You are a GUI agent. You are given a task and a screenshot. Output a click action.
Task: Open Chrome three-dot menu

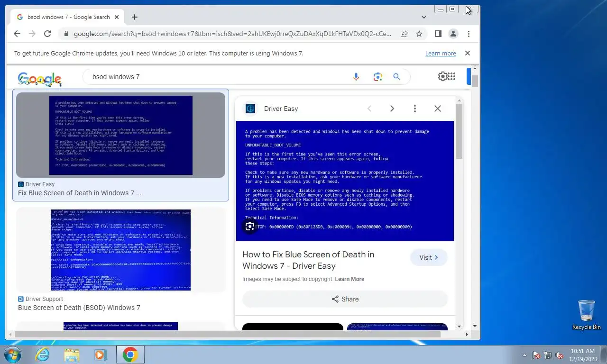point(469,34)
